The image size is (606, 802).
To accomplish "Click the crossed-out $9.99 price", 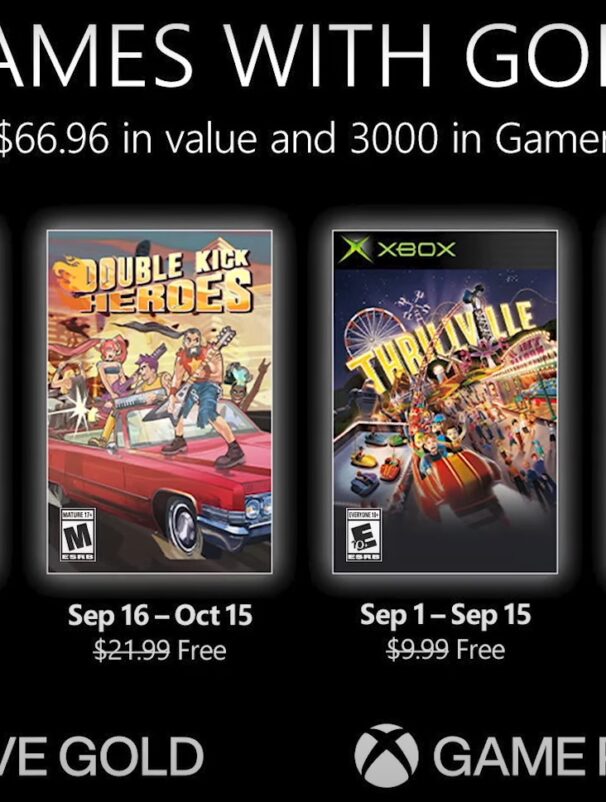I will coord(416,651).
